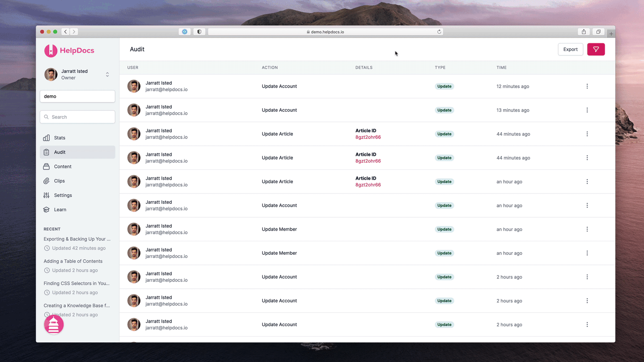Open the three-dot menu of the second 2 hours ago row

pyautogui.click(x=587, y=301)
